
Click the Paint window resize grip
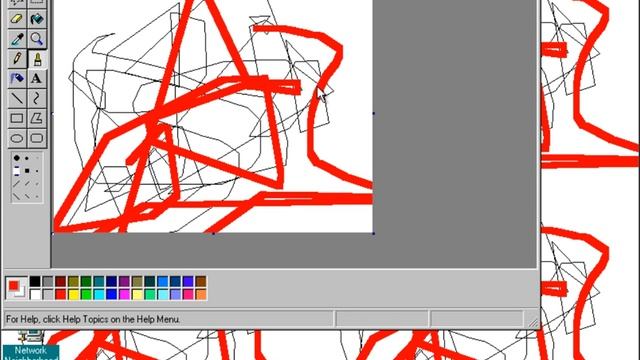point(533,322)
